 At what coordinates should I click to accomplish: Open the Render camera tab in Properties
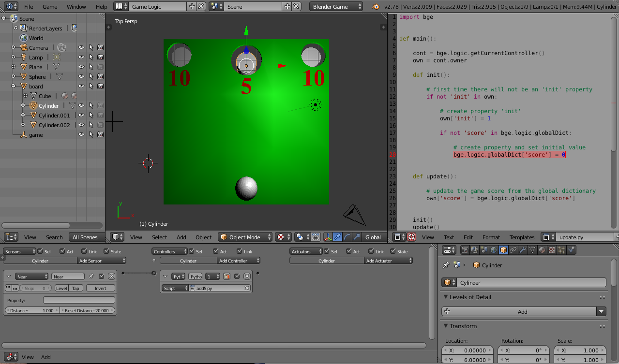click(x=465, y=250)
